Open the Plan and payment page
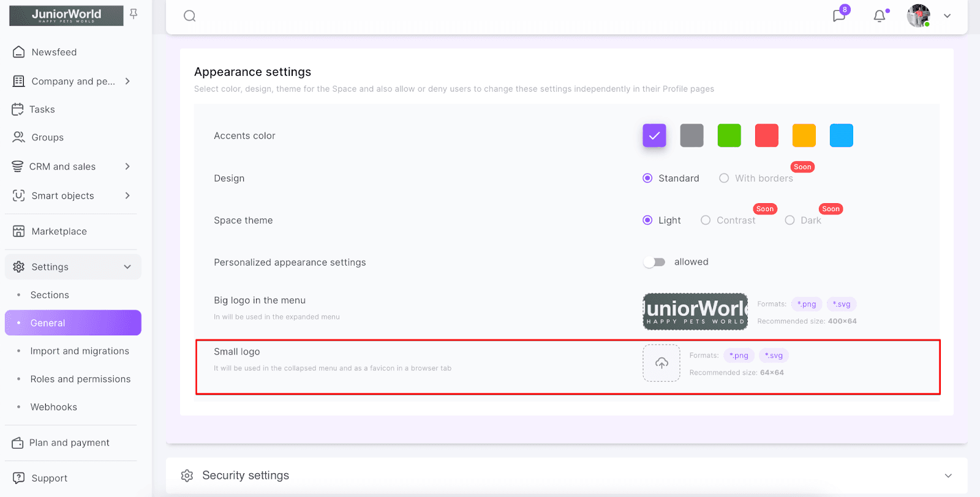 69,443
